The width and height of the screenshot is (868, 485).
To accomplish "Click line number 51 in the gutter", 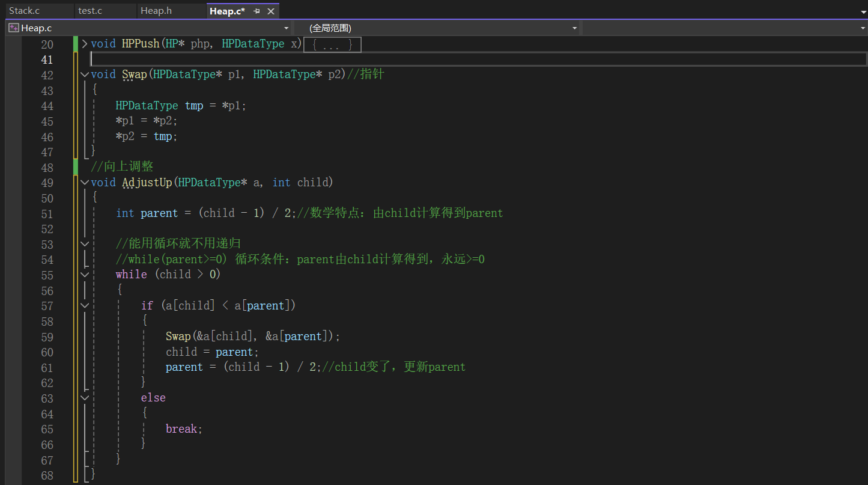I will click(47, 213).
